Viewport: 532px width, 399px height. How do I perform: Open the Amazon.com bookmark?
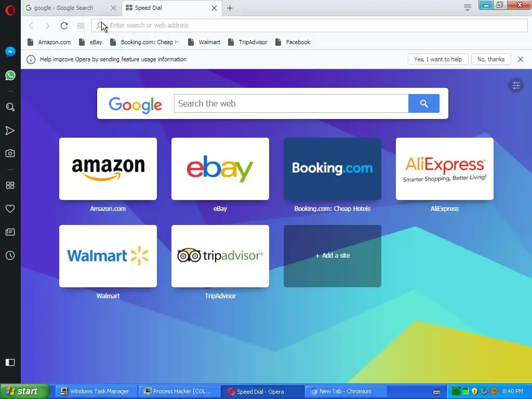pos(49,42)
